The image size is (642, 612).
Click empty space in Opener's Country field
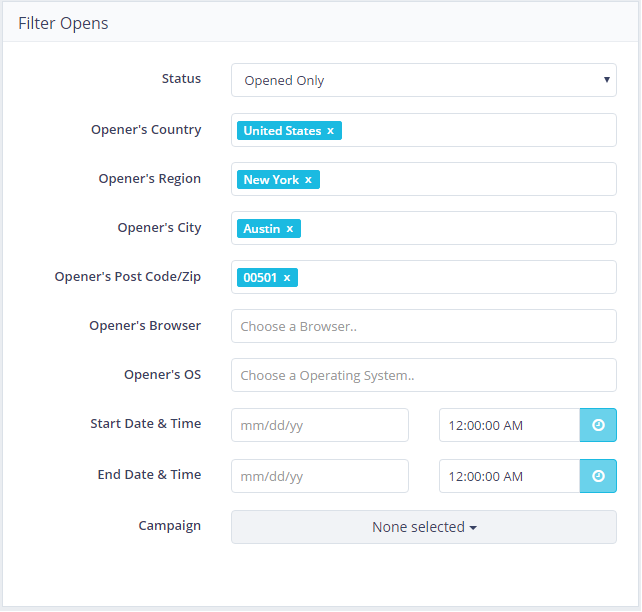coord(480,130)
